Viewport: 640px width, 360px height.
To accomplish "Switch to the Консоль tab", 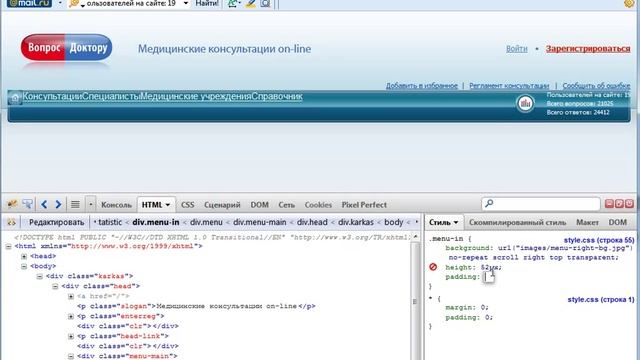I will 116,205.
